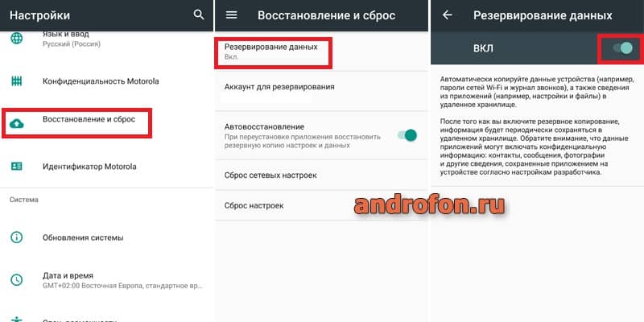Open the hamburger menu in Восстановление и сброс
The width and height of the screenshot is (644, 322).
pos(232,14)
